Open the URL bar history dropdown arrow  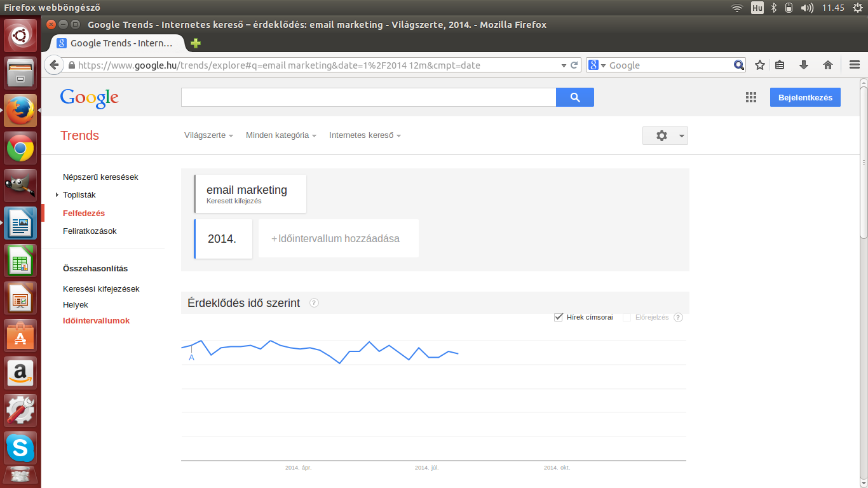(564, 65)
